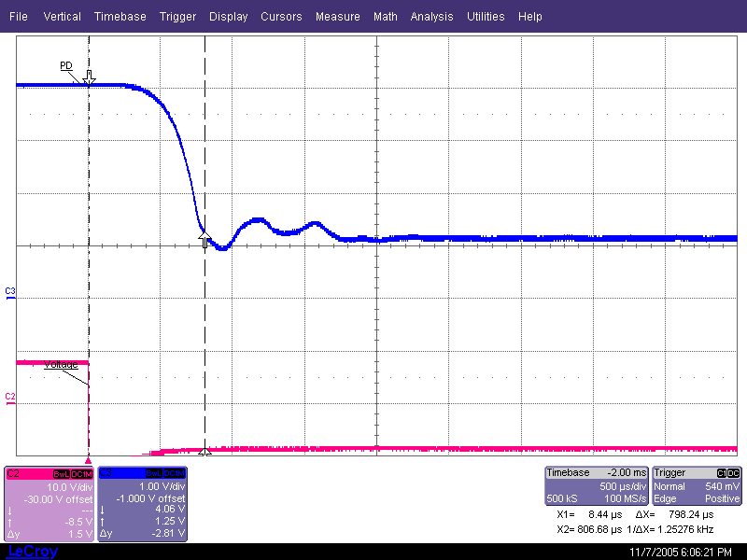Click the X2= 806.68 µs readout
Viewport: 747px width, 560px height.
pos(589,529)
